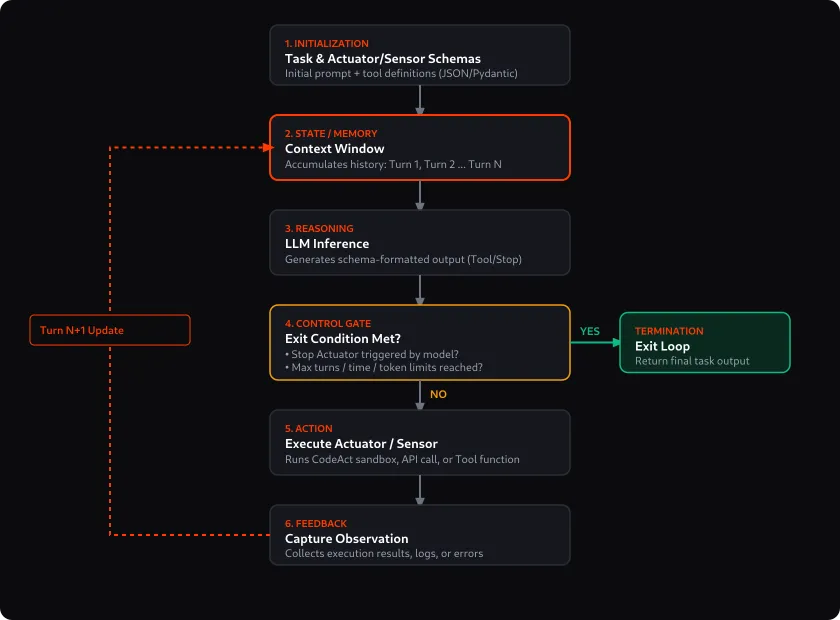Select the "Task & Actuator/Sensor Schemas" heading

tap(382, 58)
